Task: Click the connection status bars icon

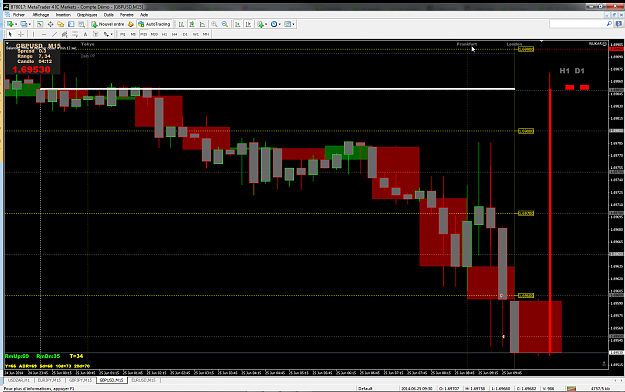Action: point(572,388)
